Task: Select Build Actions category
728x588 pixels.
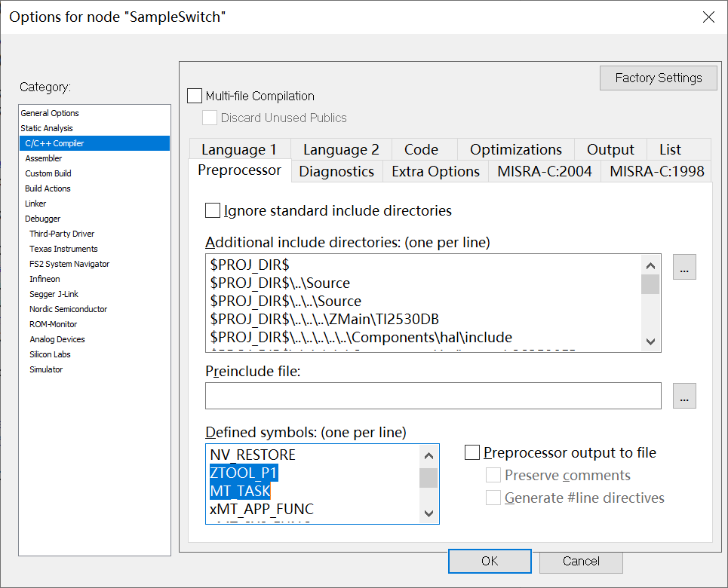Action: click(x=95, y=188)
